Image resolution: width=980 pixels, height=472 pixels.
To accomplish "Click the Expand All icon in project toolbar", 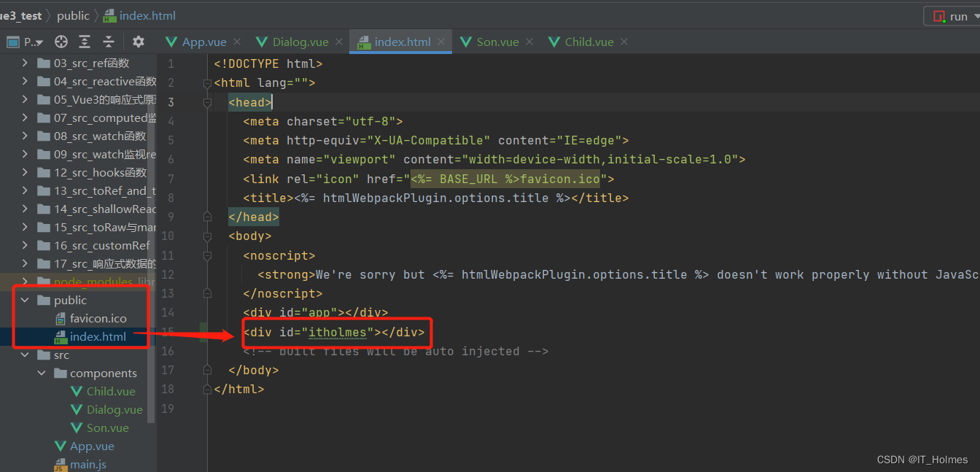I will [85, 42].
